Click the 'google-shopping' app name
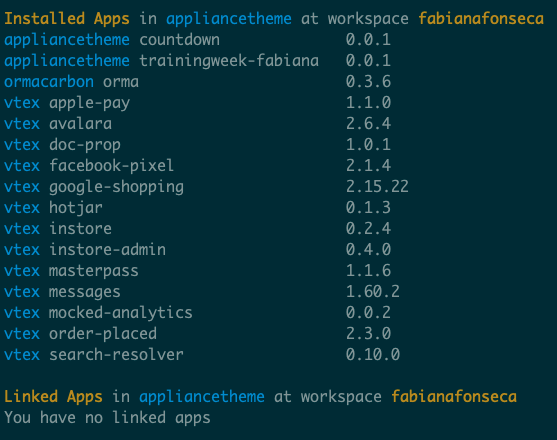557x440 pixels. (x=117, y=187)
